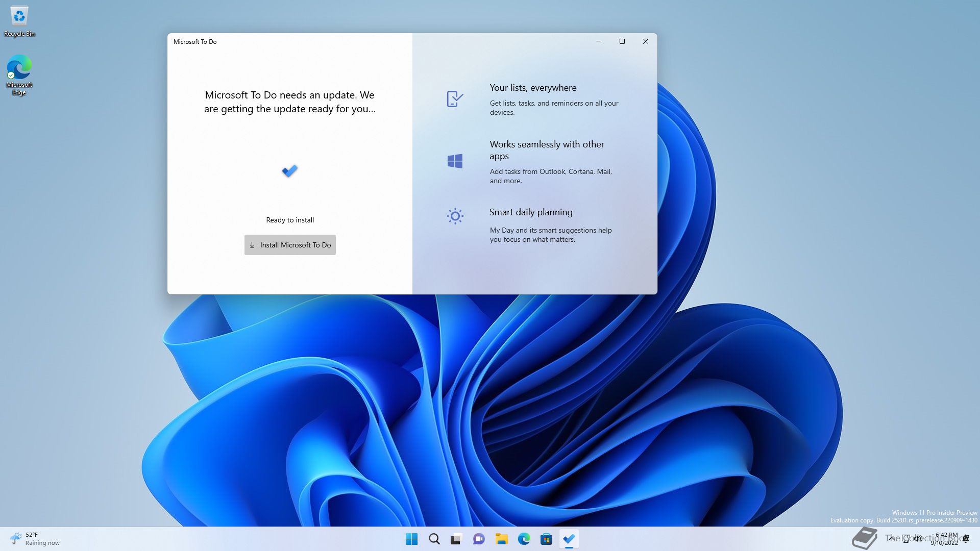The height and width of the screenshot is (551, 980).
Task: Click the sun daily planning icon
Action: [x=455, y=216]
